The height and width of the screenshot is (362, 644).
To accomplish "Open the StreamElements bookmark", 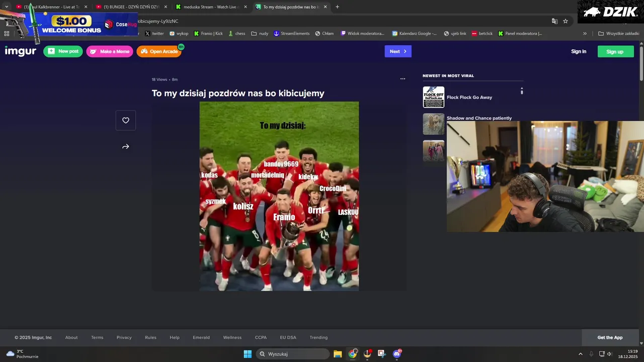I will [x=292, y=34].
